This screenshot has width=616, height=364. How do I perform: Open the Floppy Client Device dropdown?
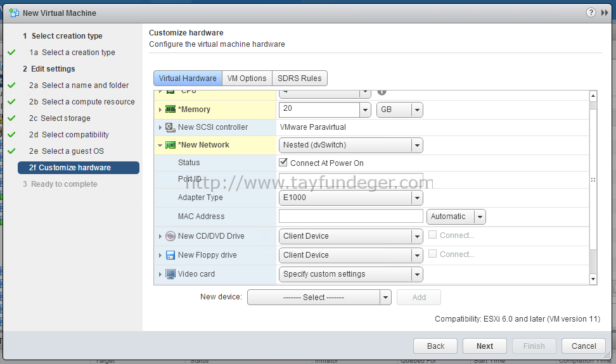[351, 255]
